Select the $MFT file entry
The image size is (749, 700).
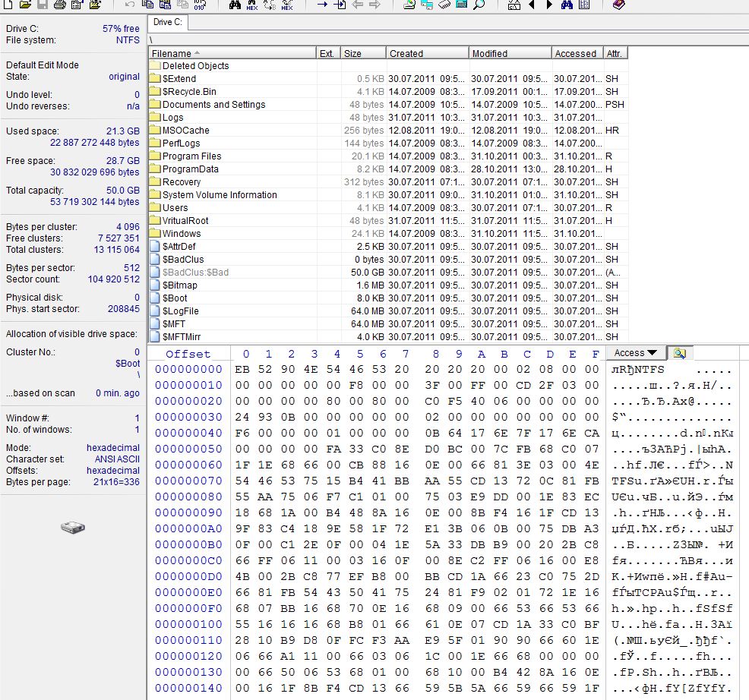(x=175, y=323)
